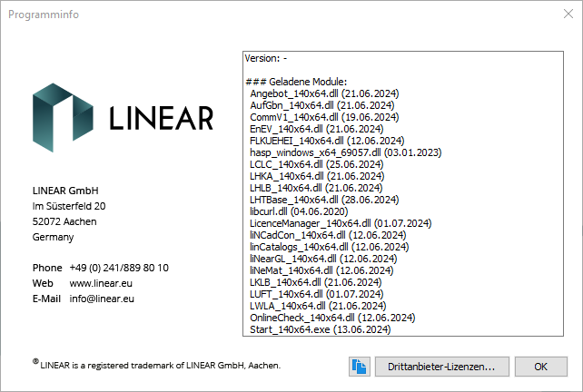This screenshot has height=392, width=583.
Task: Select the OnlineCheck_140x64.dll row
Action: [332, 318]
